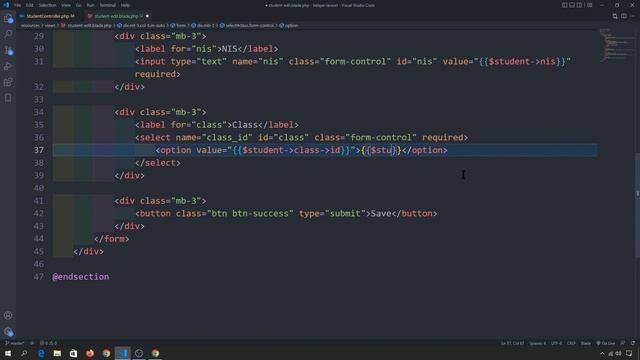The image size is (640, 360).
Task: Split the editor to the right
Action: point(624,16)
